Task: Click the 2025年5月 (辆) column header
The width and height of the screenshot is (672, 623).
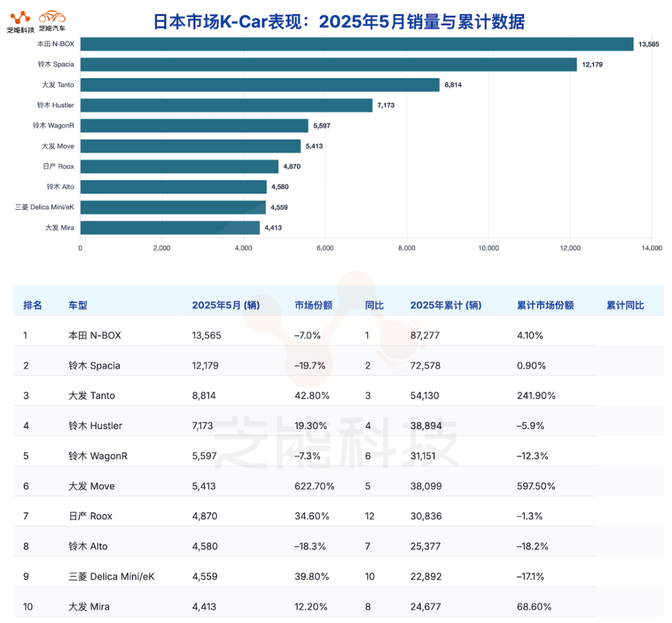Action: point(225,305)
